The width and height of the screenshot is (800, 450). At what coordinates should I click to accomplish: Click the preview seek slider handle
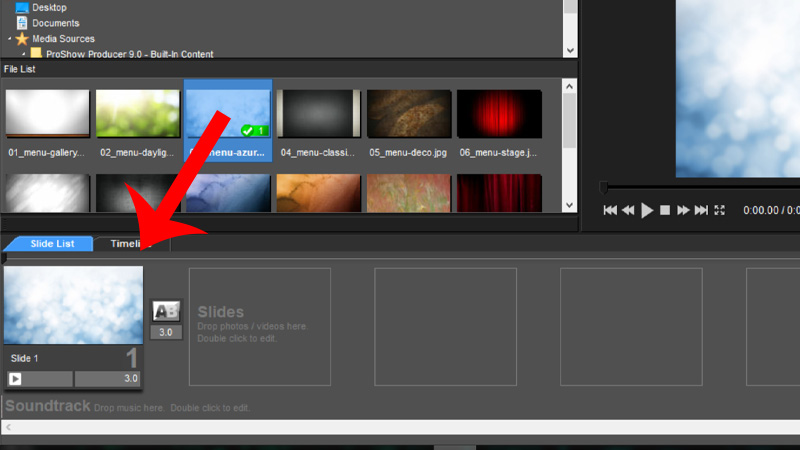click(603, 188)
